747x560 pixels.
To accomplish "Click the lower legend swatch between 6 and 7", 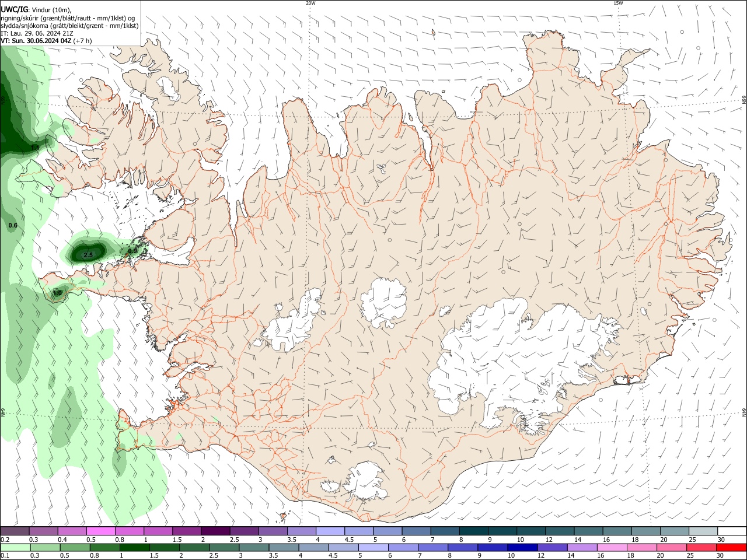I will pyautogui.click(x=403, y=548).
